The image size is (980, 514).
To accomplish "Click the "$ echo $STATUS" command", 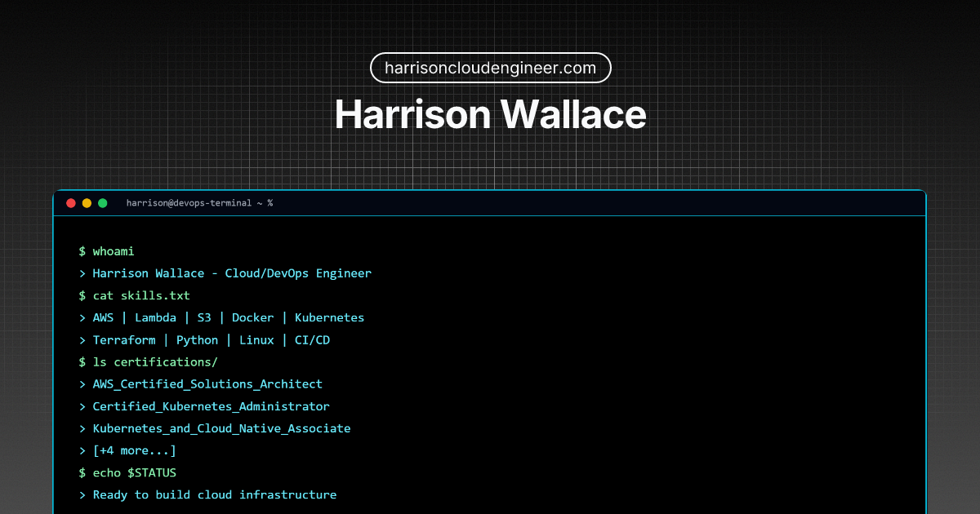I will 127,472.
